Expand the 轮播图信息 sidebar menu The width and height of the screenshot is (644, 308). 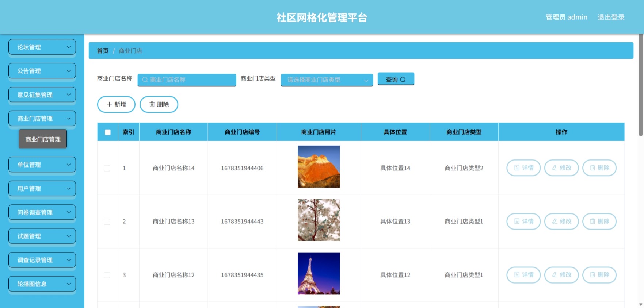click(x=42, y=284)
